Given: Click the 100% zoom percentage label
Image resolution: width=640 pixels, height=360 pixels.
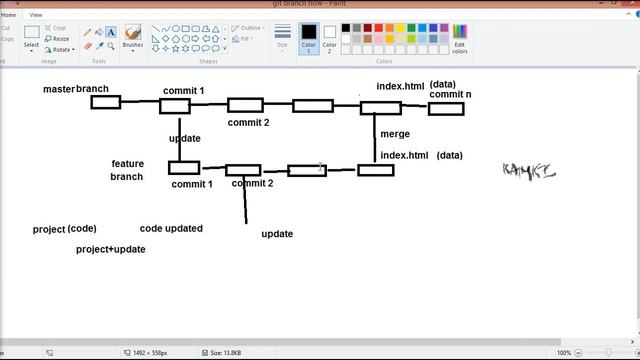Looking at the screenshot, I should tap(564, 353).
